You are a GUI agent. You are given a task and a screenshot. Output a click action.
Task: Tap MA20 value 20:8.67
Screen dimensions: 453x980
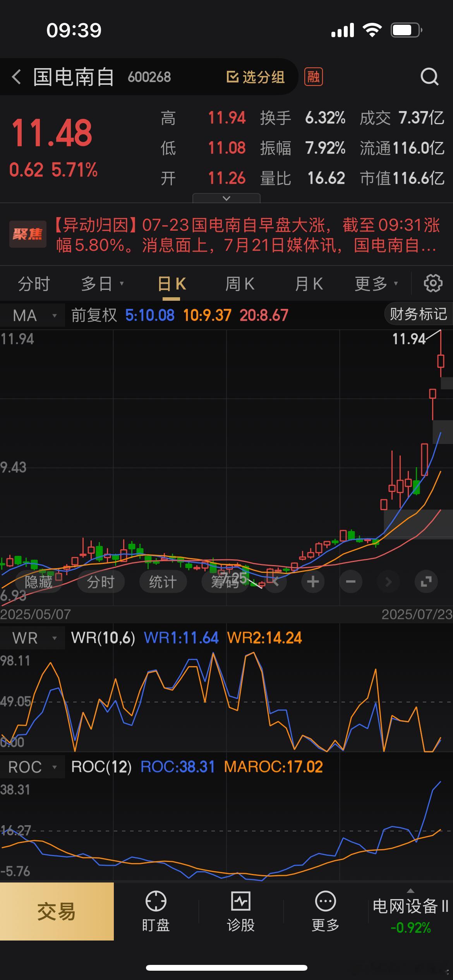click(x=264, y=315)
